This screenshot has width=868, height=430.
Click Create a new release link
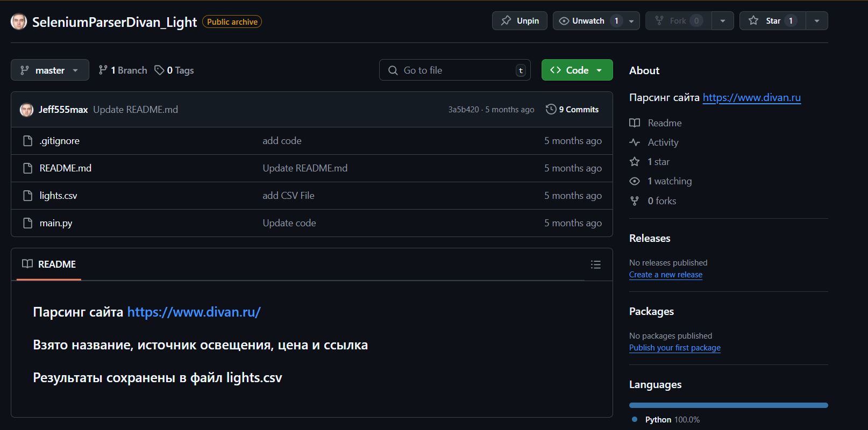click(666, 275)
